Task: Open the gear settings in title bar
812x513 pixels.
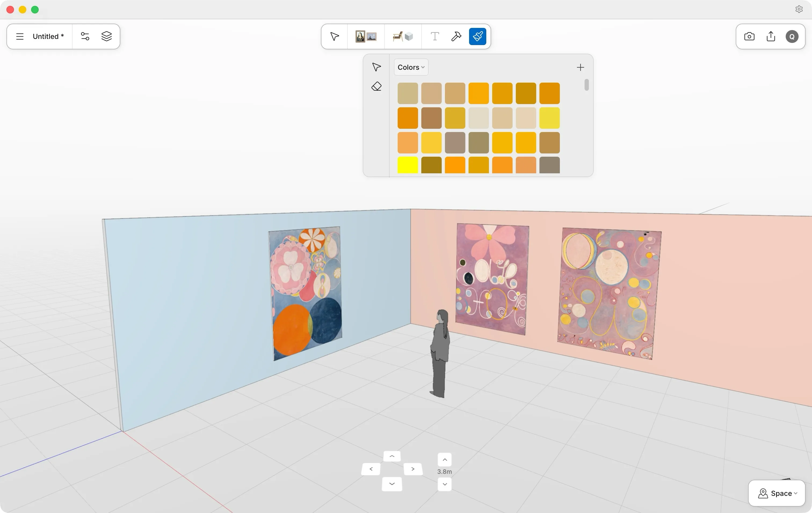Action: point(799,9)
